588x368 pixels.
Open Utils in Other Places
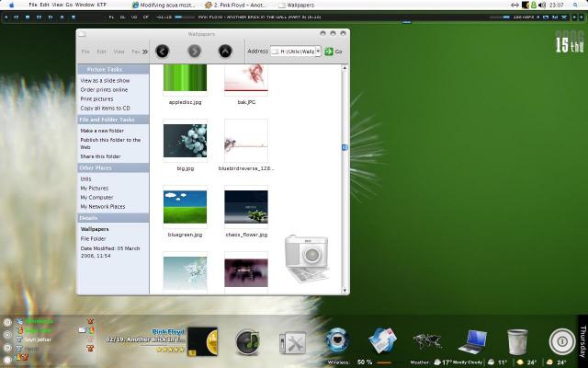pyautogui.click(x=85, y=179)
